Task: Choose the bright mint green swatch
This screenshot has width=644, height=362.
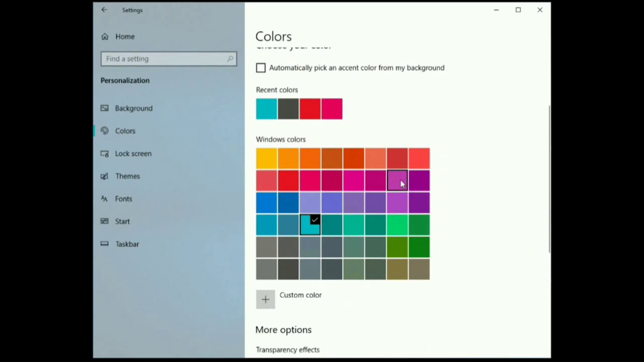Action: 397,225
